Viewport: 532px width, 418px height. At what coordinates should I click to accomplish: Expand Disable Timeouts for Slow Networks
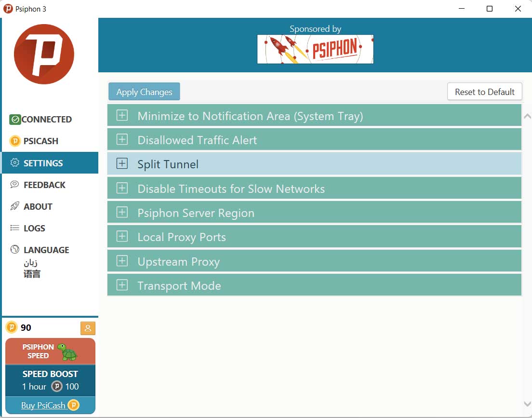122,188
